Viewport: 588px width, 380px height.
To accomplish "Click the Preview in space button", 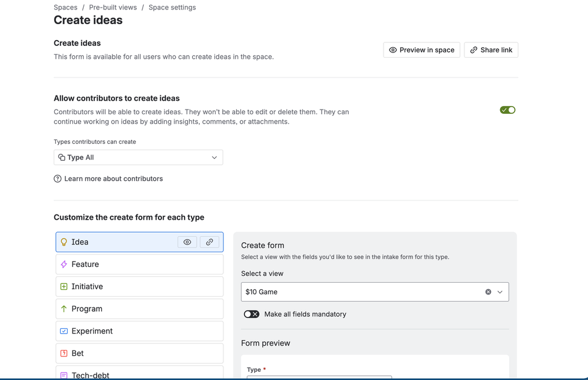I will [x=421, y=50].
